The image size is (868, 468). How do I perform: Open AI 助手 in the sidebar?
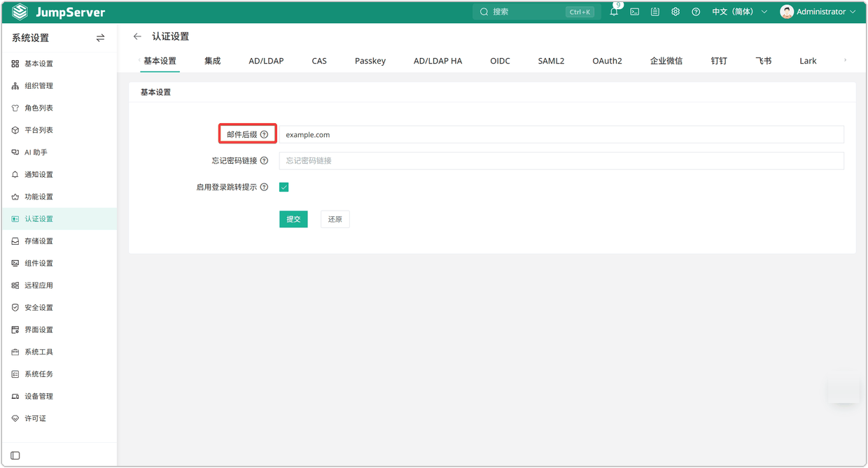click(x=59, y=153)
